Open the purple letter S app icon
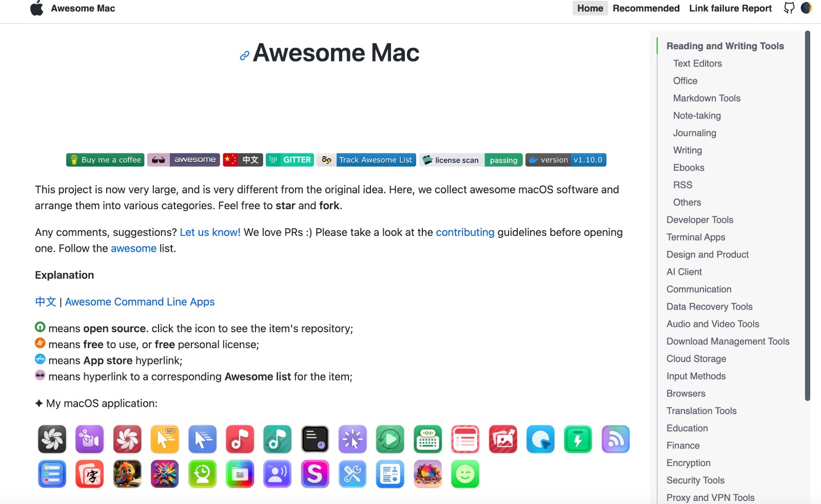 pyautogui.click(x=315, y=474)
